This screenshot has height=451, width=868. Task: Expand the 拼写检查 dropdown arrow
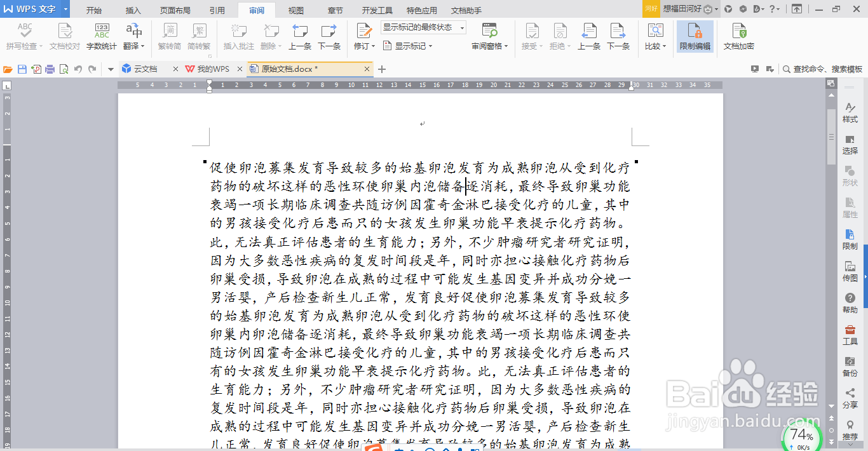click(41, 46)
